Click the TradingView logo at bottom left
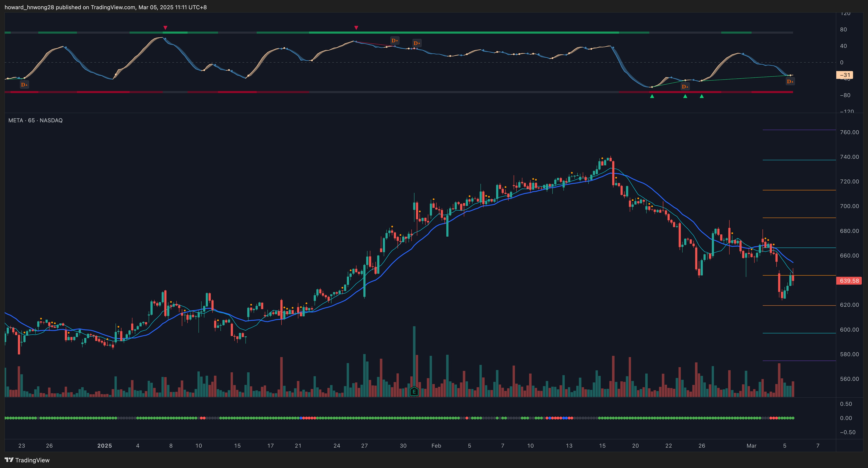Screen dimensions: 868x468 (x=27, y=460)
